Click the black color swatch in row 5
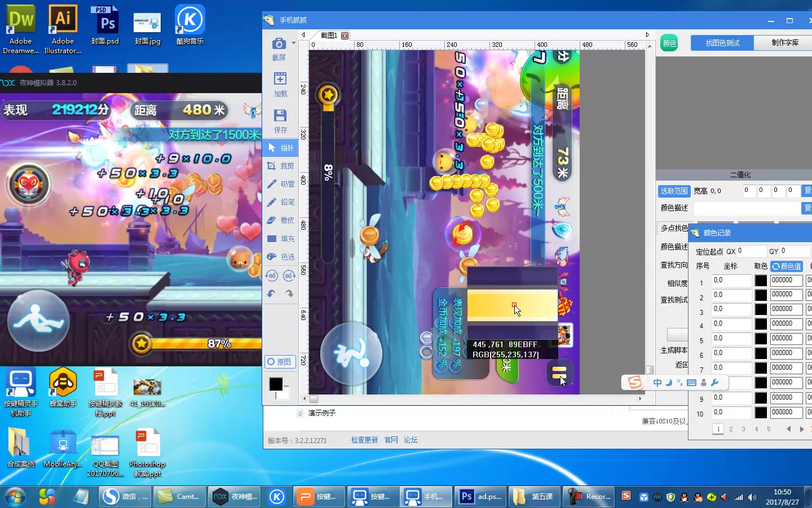 point(761,339)
